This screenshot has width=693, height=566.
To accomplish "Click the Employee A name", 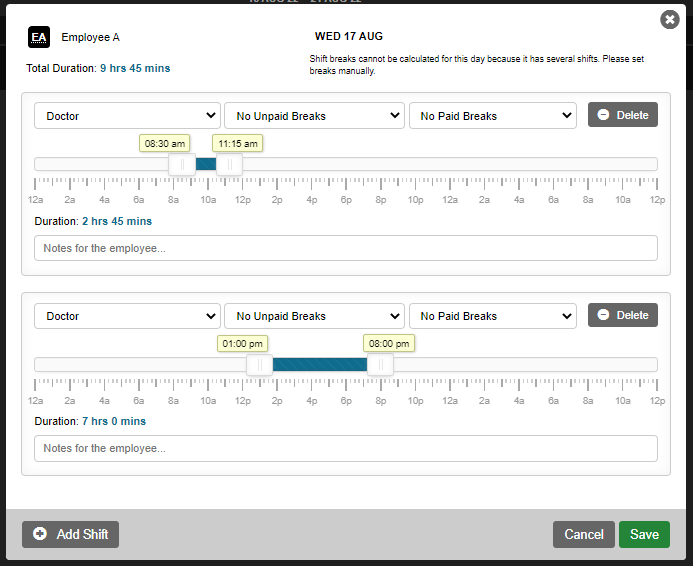I will 91,37.
